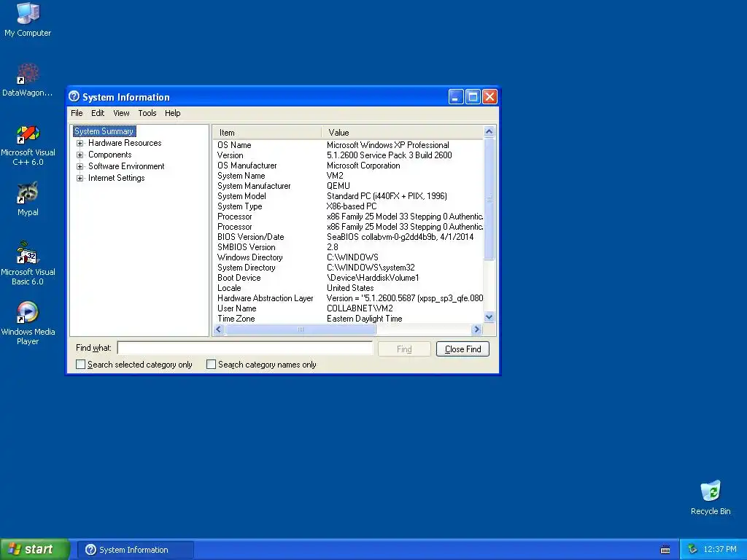Open the File menu
The height and width of the screenshot is (560, 747).
point(77,113)
